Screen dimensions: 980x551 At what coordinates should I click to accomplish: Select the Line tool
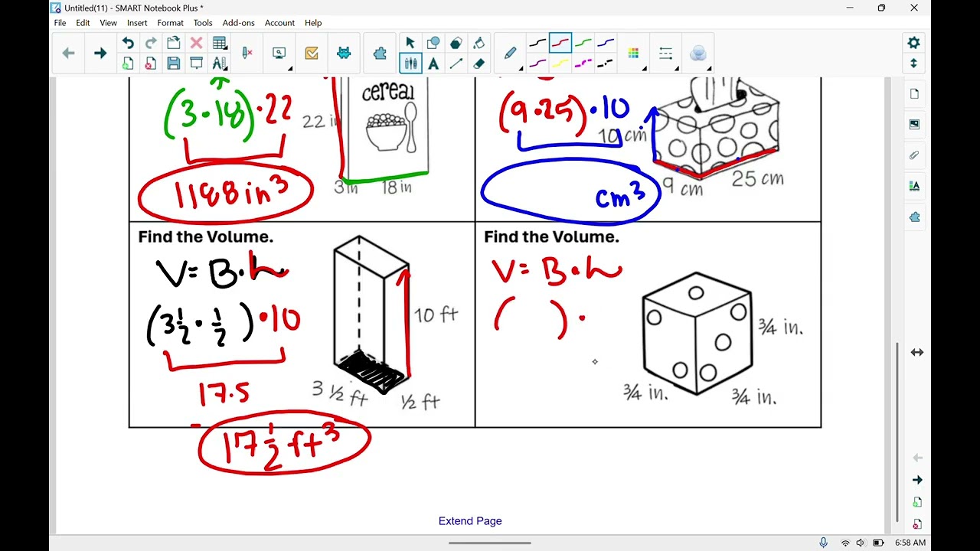point(456,64)
